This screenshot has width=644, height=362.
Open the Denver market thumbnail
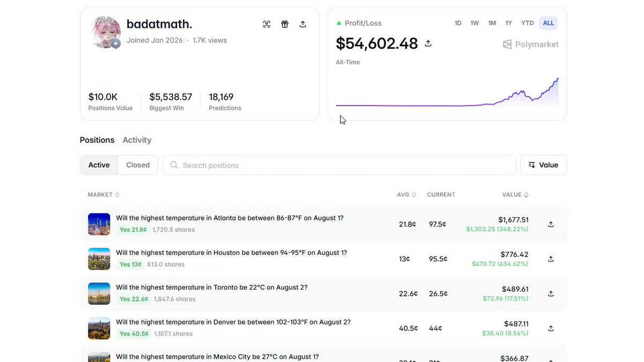99,328
